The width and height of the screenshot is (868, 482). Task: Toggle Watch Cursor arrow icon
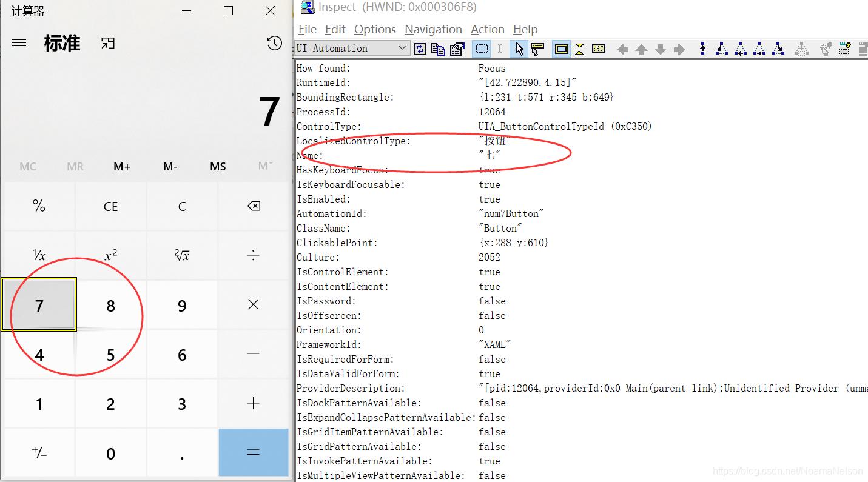pos(519,49)
